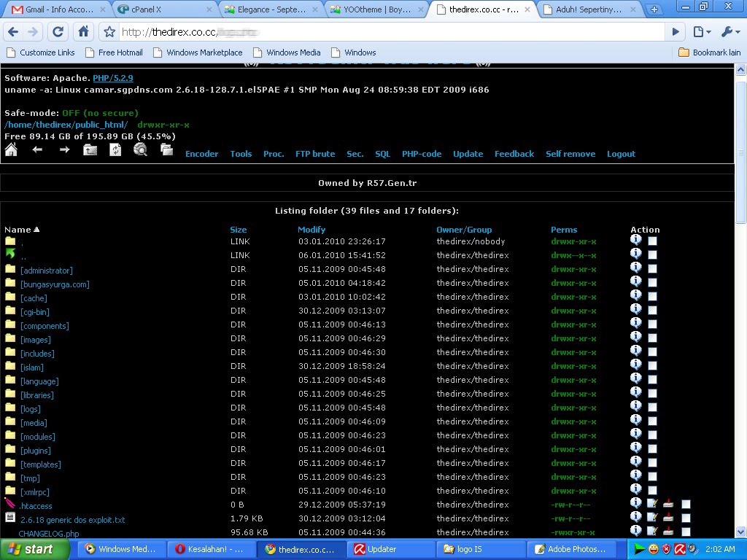This screenshot has height=560, width=747.
Task: Check the box for the xmlrpc folder
Action: click(652, 491)
